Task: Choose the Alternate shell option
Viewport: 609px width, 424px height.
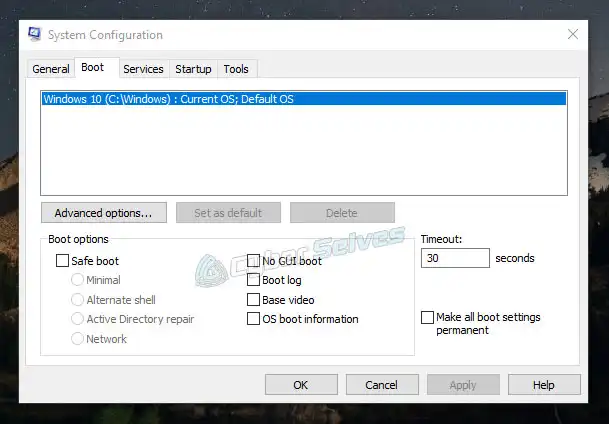Action: tap(77, 300)
